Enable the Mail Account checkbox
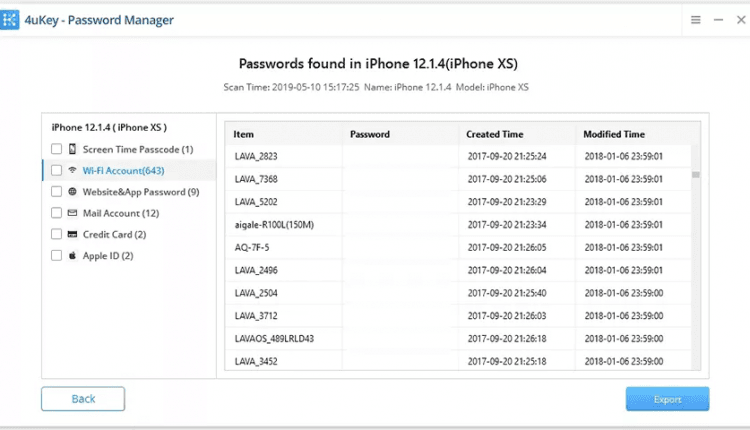 coord(56,213)
